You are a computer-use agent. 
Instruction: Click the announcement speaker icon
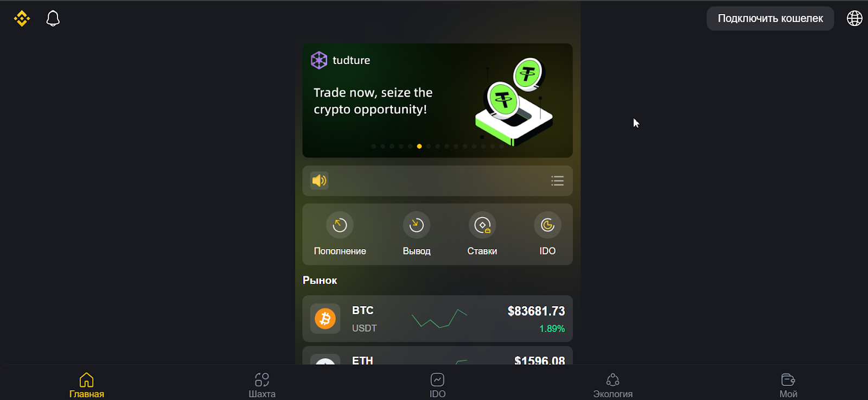coord(320,181)
